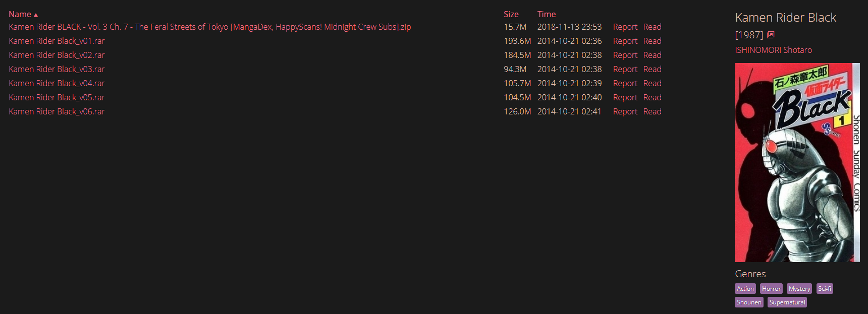Report the Kamen Rider Black_v04.rar file
The image size is (868, 314).
(625, 83)
